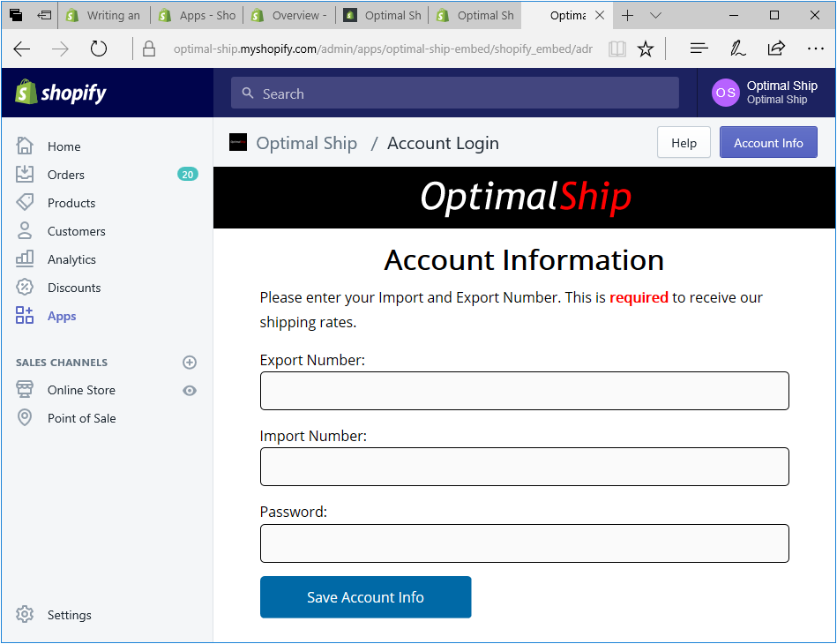Screen dimensions: 837x644
Task: Click the Account Info button
Action: [x=768, y=143]
